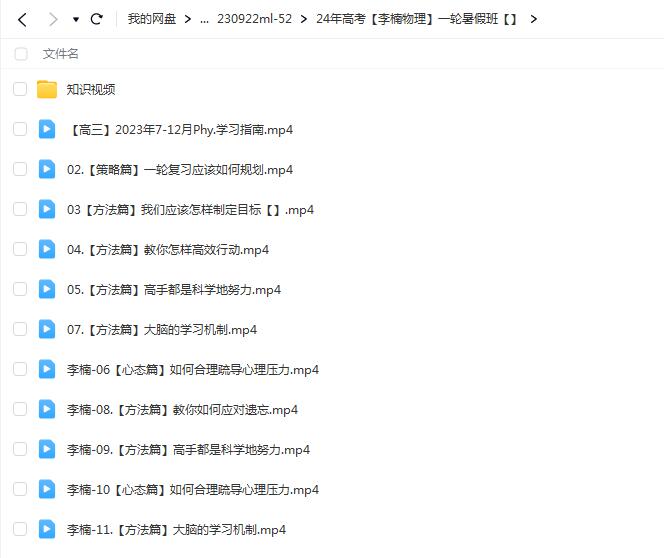Viewport: 664px width, 558px height.
Task: Expand chevron after the last breadcrumb folder
Action: click(534, 19)
